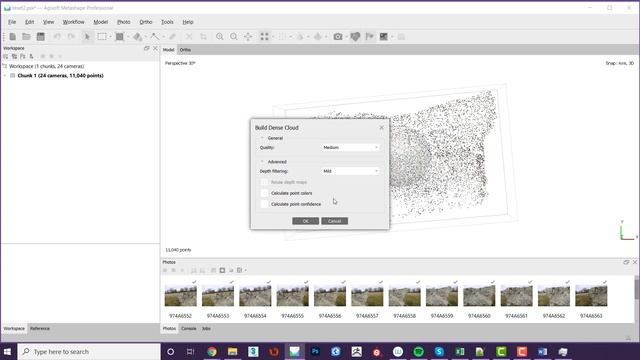Open the point cloud view dropdown arrow

click(273, 37)
